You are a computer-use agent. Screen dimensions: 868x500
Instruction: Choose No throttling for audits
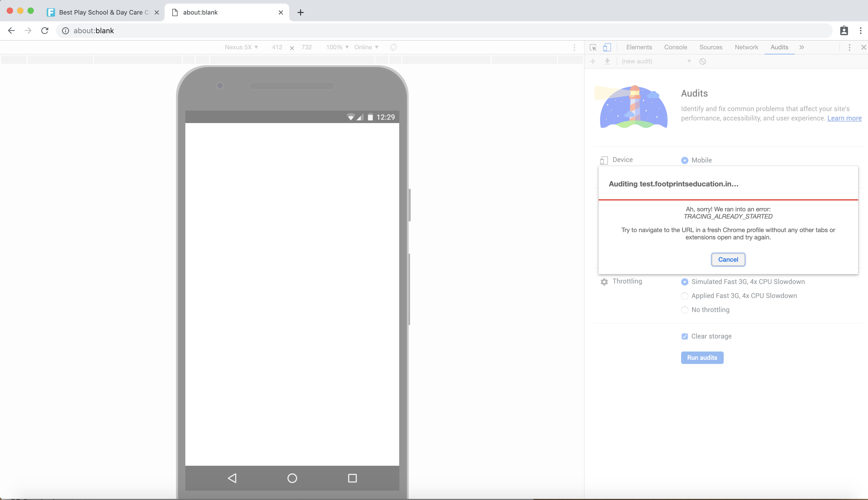pyautogui.click(x=685, y=310)
